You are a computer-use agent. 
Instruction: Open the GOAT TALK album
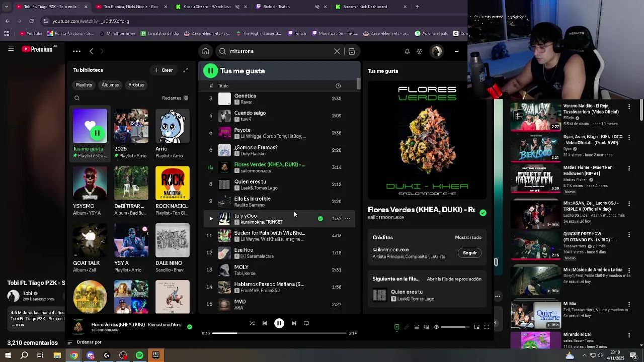pos(90,240)
